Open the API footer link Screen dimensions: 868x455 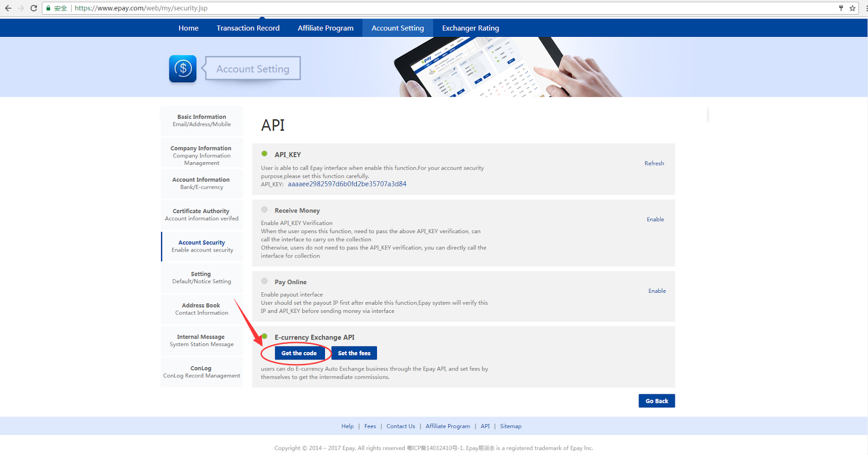pos(485,426)
